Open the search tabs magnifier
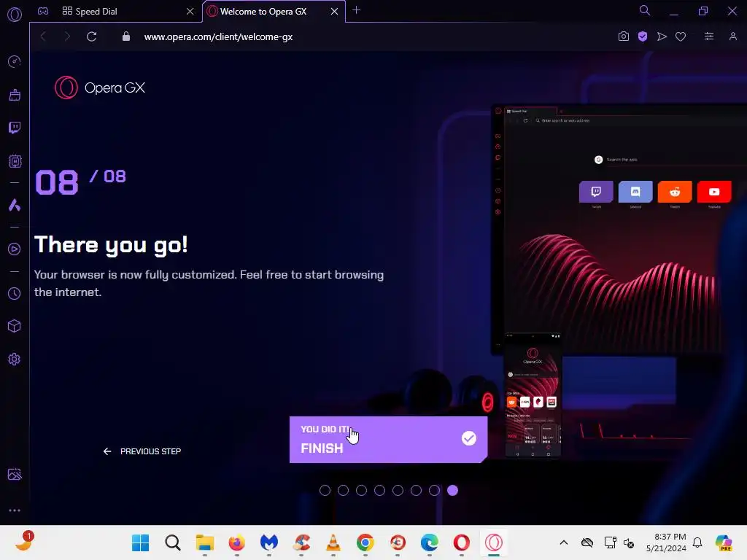The image size is (747, 560). (x=645, y=10)
